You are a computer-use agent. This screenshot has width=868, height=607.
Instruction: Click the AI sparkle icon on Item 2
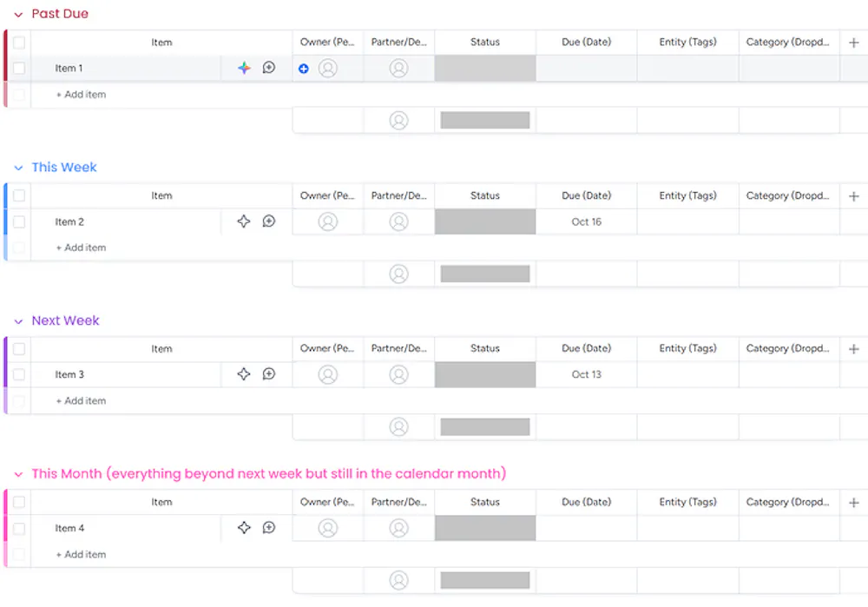244,221
